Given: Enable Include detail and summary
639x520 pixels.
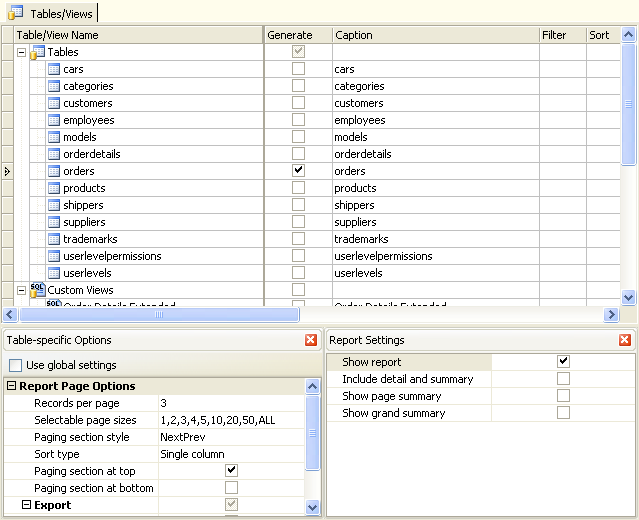Looking at the screenshot, I should coord(563,379).
